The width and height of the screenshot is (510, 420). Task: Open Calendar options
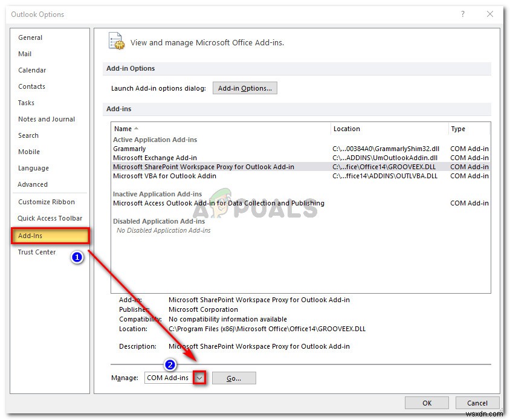coord(31,70)
